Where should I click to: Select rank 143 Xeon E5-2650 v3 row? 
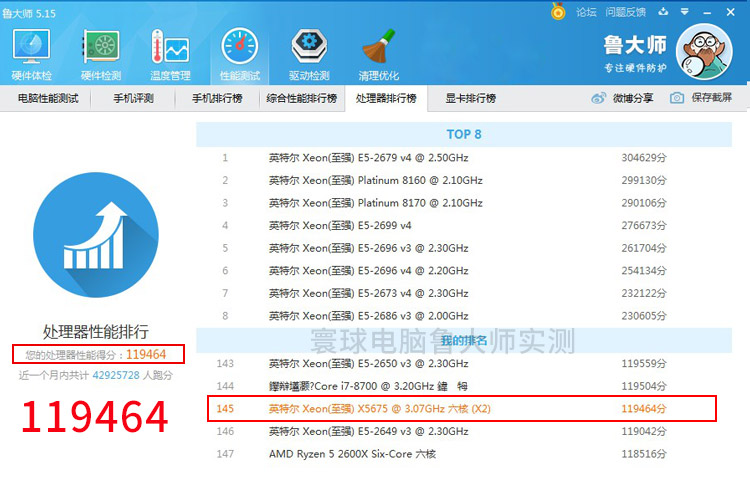(464, 364)
